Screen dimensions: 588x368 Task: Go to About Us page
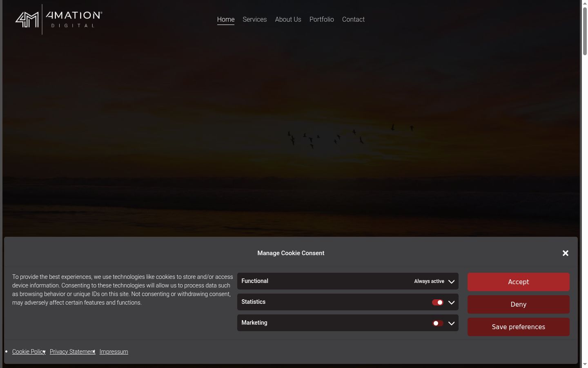click(x=288, y=19)
